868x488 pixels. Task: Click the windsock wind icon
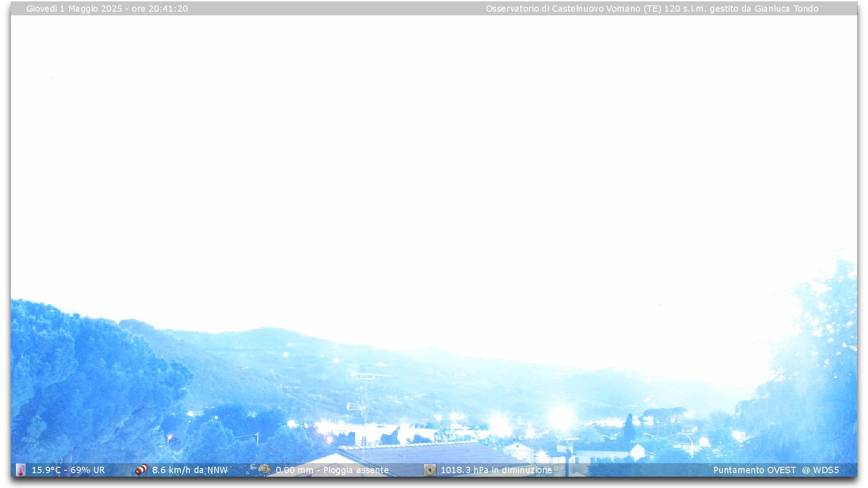142,470
